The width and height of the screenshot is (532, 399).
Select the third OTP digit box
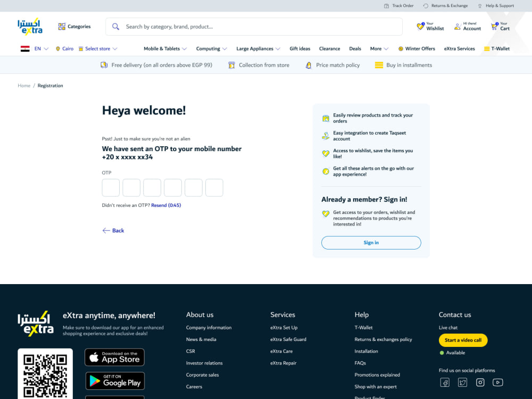(152, 188)
